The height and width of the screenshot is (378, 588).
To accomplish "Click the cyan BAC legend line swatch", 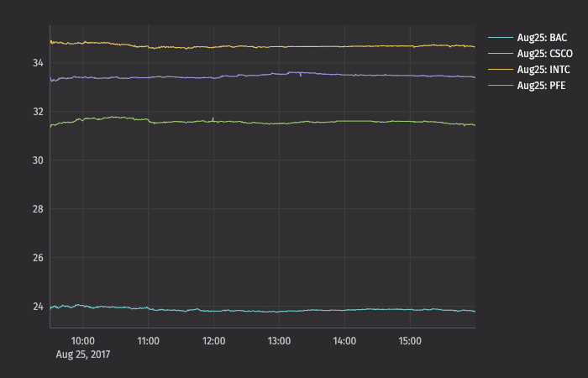I will (x=500, y=38).
